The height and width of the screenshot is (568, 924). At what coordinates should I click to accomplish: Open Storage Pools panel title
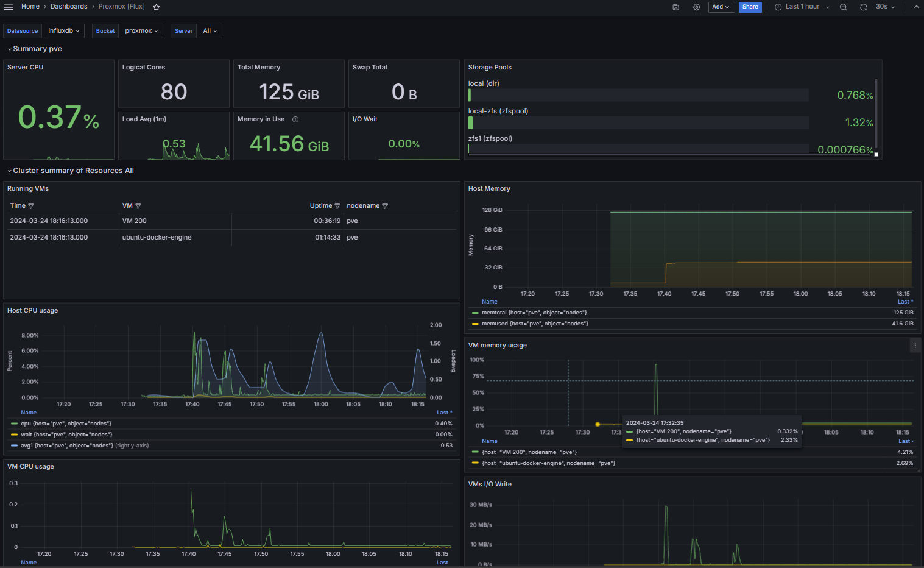pyautogui.click(x=490, y=68)
